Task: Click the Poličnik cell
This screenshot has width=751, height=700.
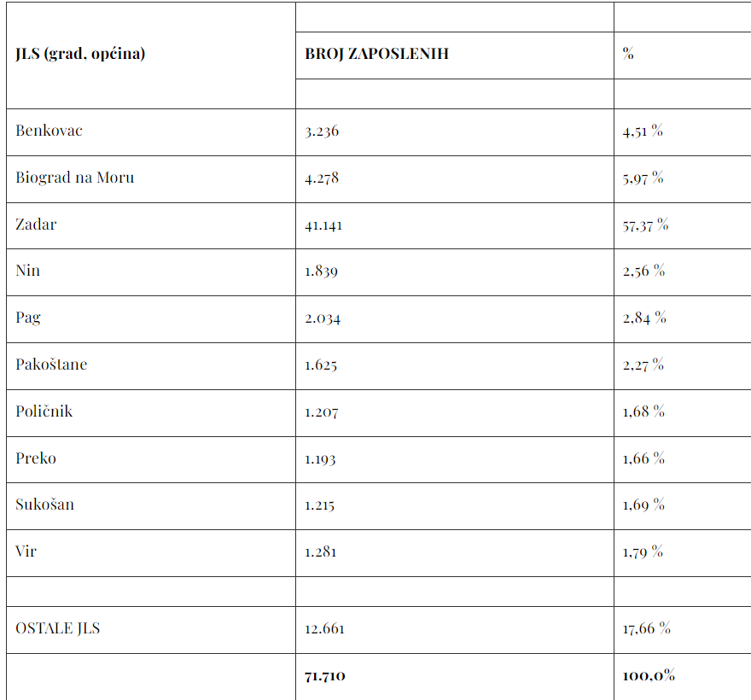Action: tap(44, 411)
